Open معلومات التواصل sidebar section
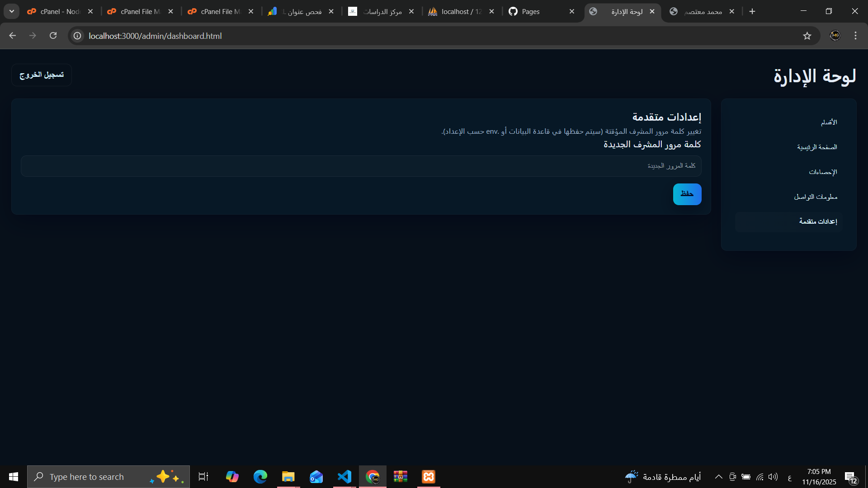Image resolution: width=868 pixels, height=488 pixels. (816, 197)
